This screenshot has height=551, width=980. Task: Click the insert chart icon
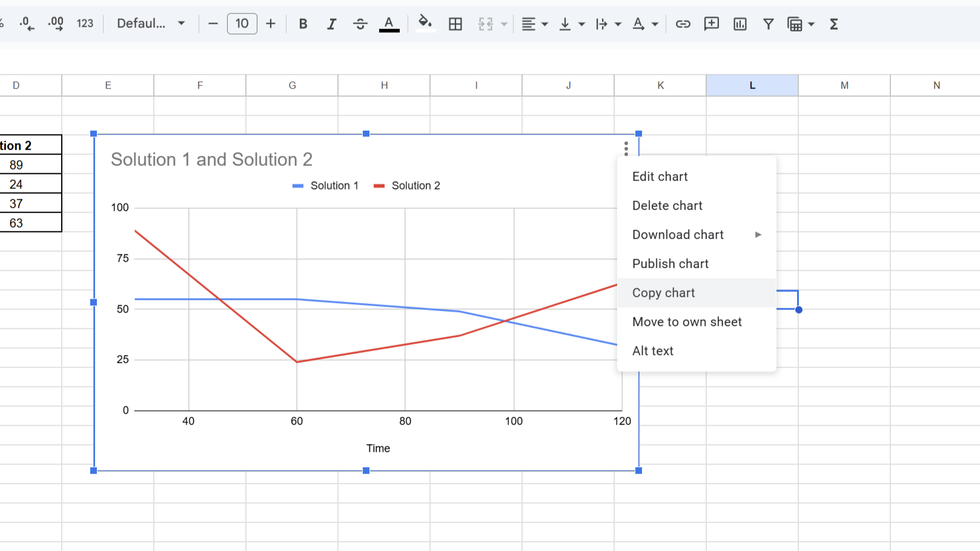click(x=740, y=24)
